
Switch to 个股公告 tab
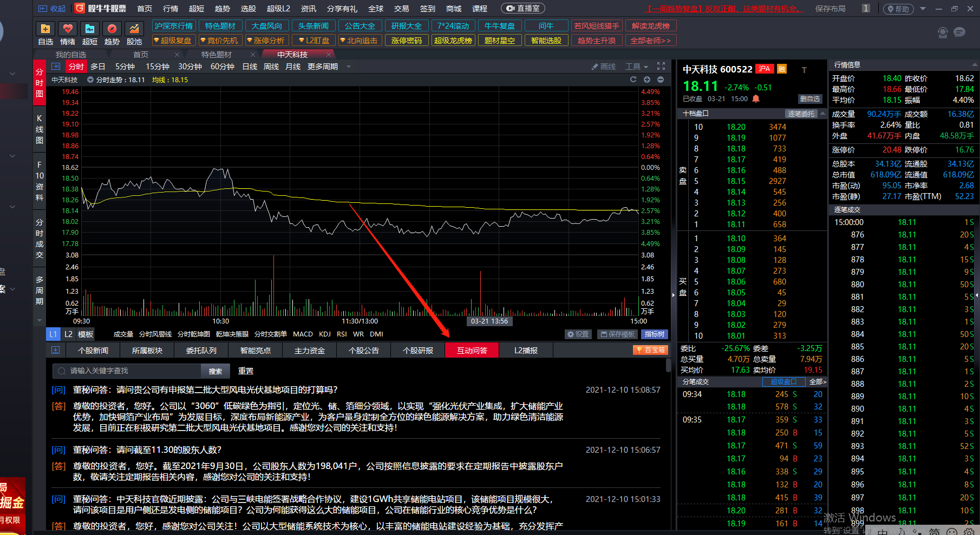tap(363, 351)
